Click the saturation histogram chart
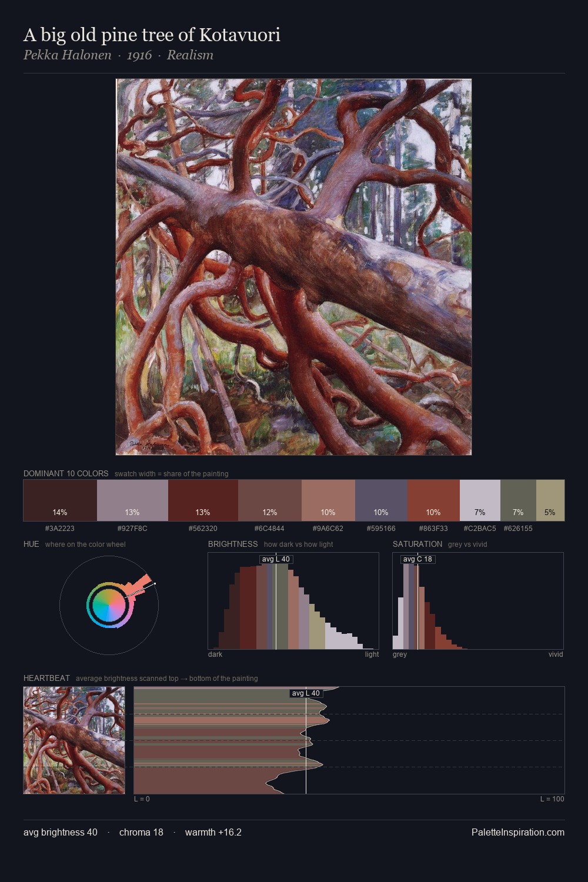Image resolution: width=588 pixels, height=882 pixels. [x=478, y=601]
